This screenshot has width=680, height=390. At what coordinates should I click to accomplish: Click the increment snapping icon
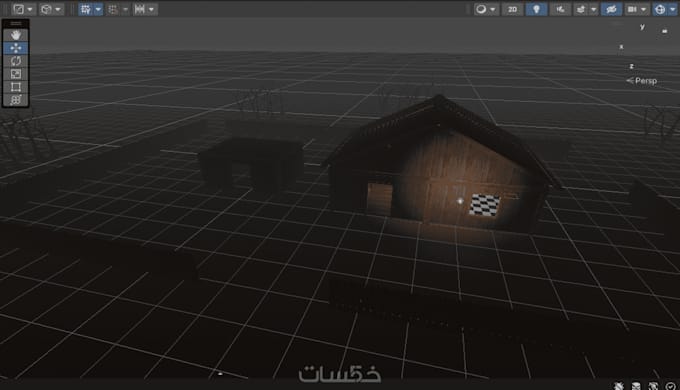click(x=139, y=9)
